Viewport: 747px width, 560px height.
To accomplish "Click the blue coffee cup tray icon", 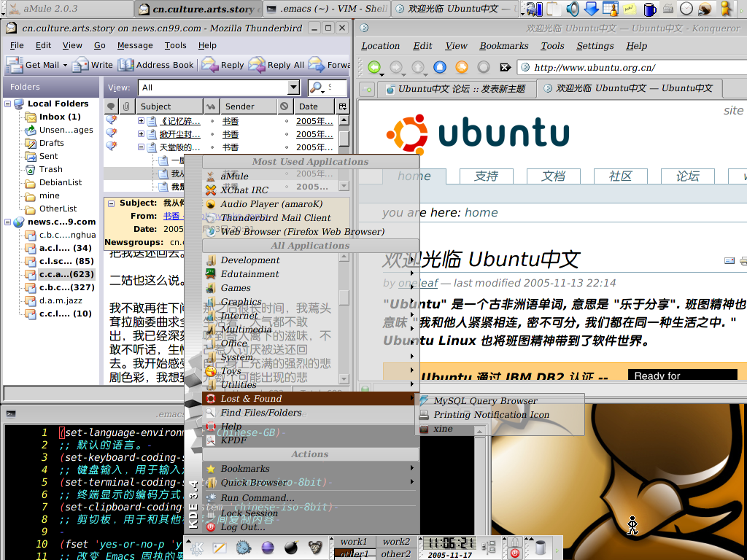I will pyautogui.click(x=649, y=9).
